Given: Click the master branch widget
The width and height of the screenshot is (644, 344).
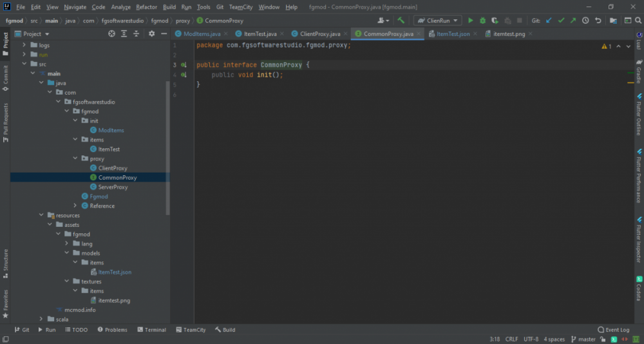Looking at the screenshot, I should click(x=583, y=339).
